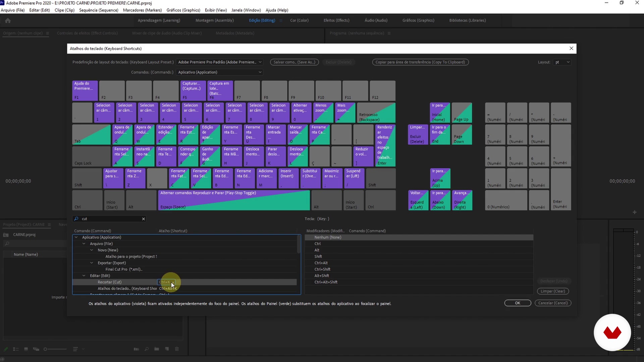Open the Marcadores (Markers) menu
644x362 pixels.
[x=142, y=10]
